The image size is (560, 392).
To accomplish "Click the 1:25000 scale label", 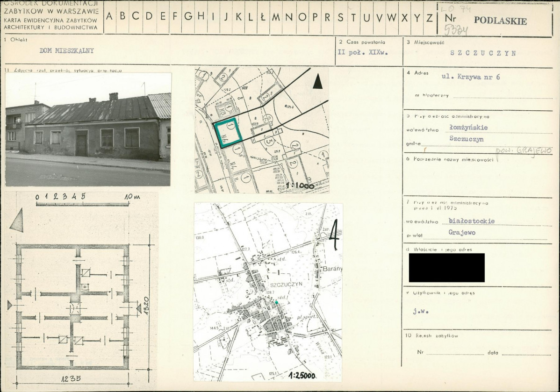I will click(x=302, y=375).
